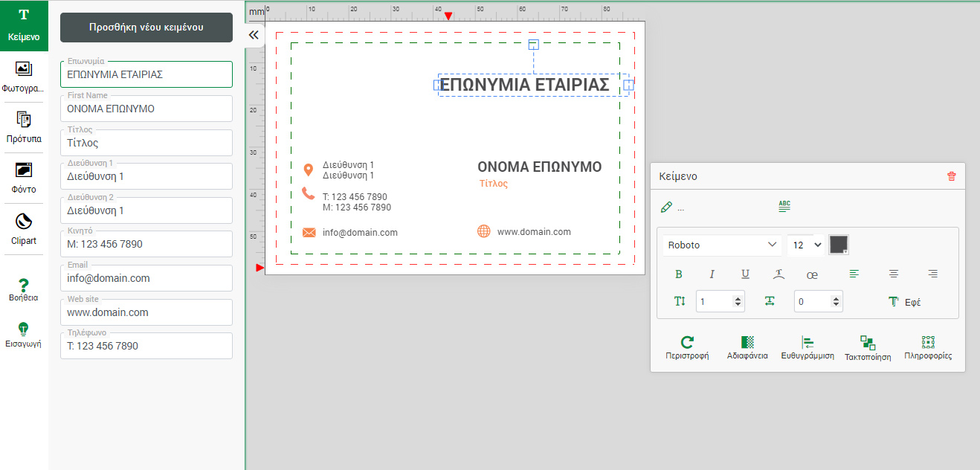
Task: Open the Εφέ text effects button
Action: click(x=904, y=302)
